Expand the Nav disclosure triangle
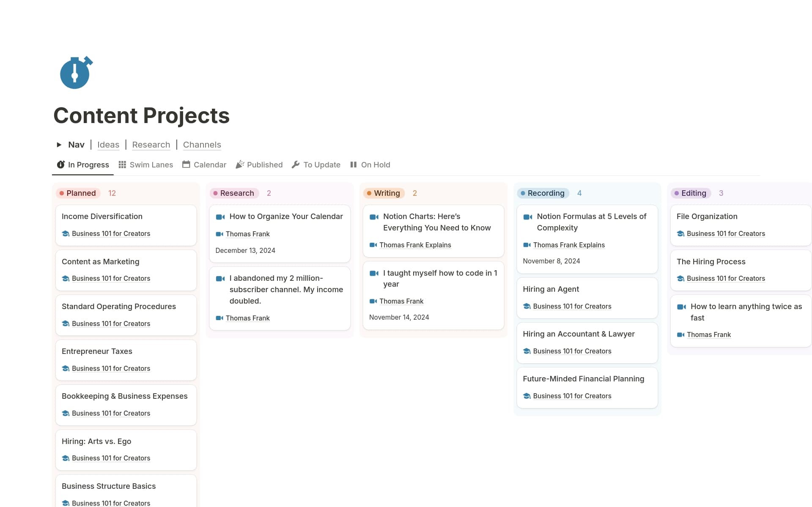812x507 pixels. [59, 145]
